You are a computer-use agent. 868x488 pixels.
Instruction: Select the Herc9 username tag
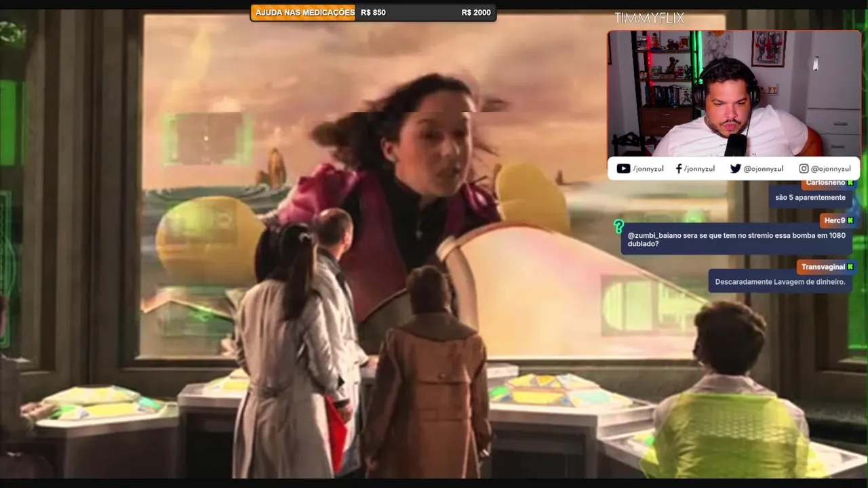(838, 220)
